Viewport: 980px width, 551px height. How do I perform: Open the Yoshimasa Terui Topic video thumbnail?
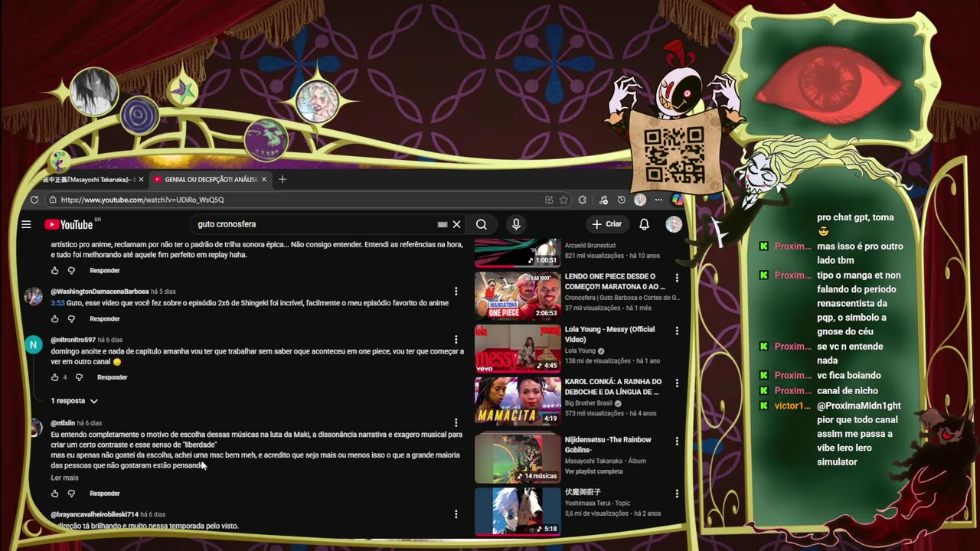point(518,511)
